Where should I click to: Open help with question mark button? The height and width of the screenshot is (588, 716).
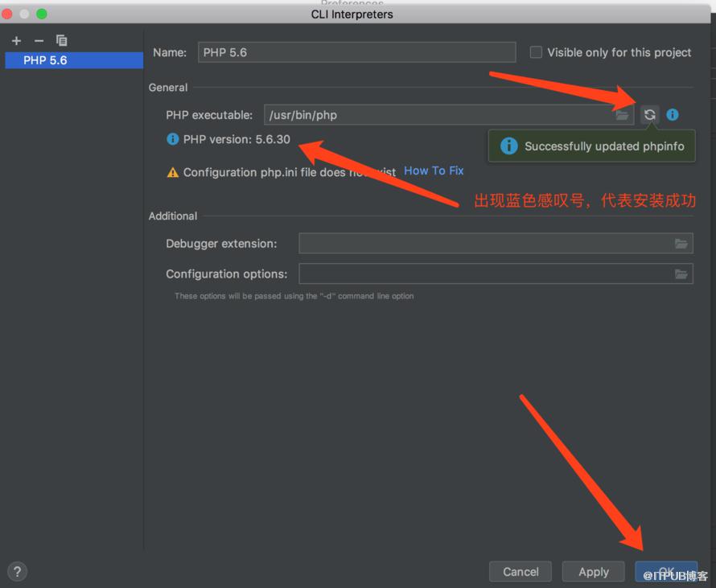click(18, 572)
